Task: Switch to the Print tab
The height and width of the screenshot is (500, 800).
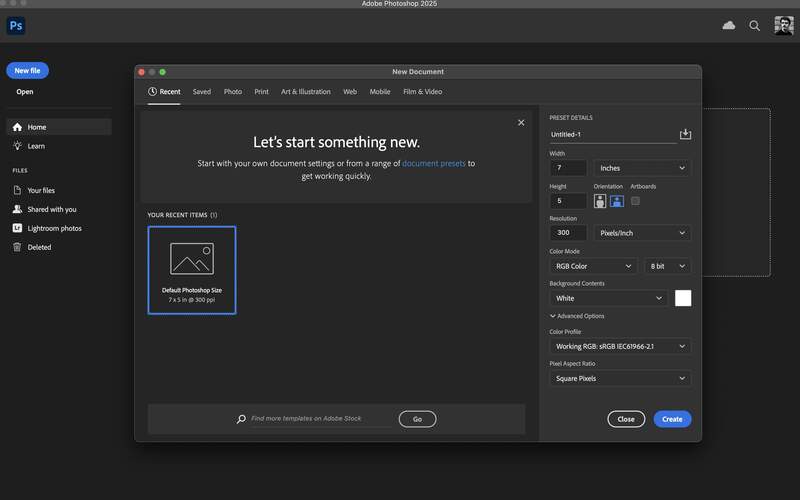Action: [261, 92]
